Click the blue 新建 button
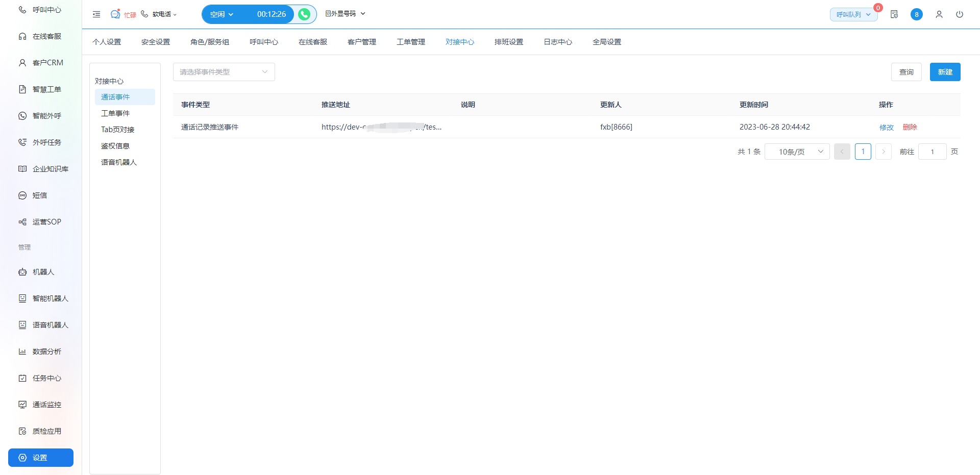This screenshot has height=475, width=980. coord(945,72)
